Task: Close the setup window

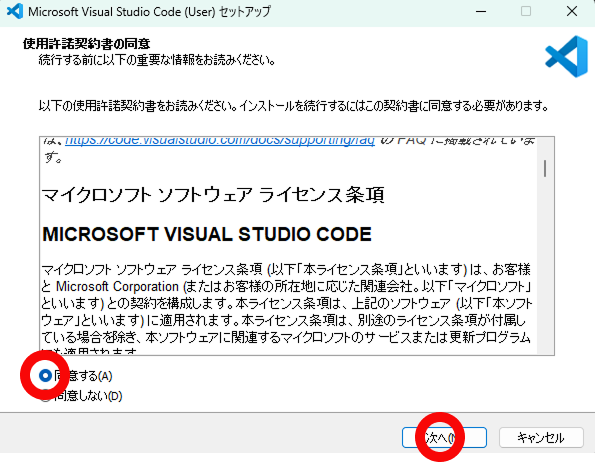Action: pos(571,11)
